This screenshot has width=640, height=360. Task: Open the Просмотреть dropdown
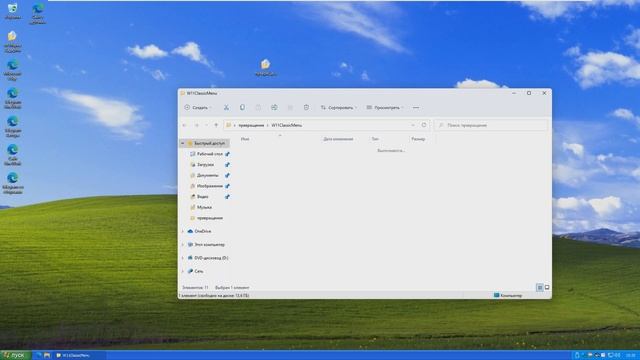[384, 107]
